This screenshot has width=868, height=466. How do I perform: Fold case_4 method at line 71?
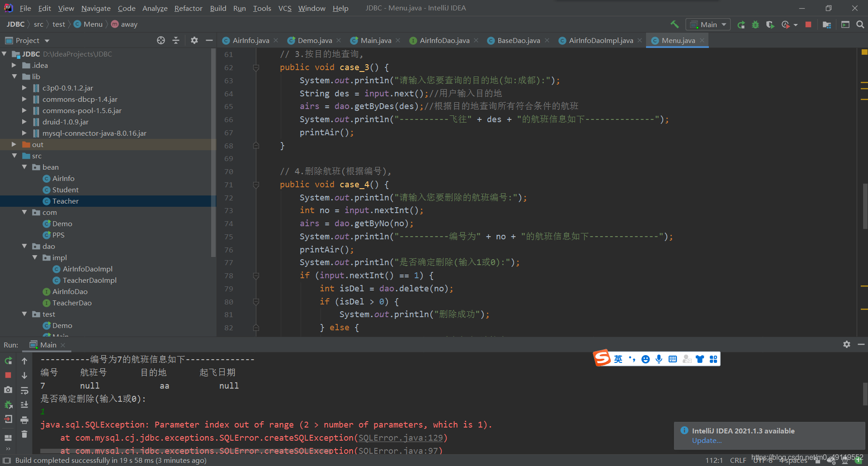click(256, 185)
